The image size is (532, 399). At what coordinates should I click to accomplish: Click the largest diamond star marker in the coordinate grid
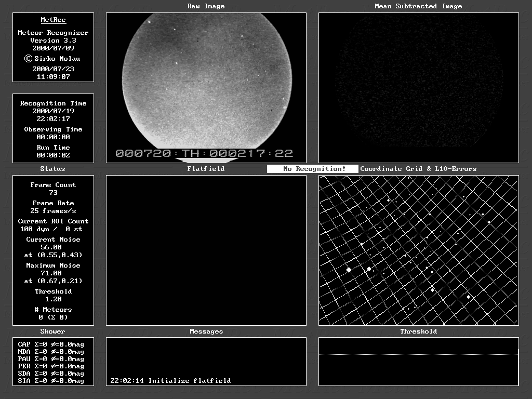point(349,270)
